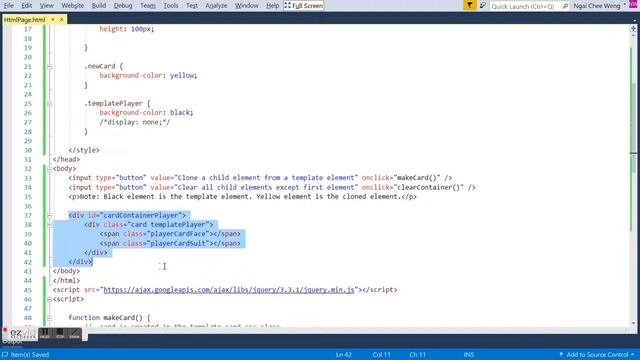Click the Ch 11 status entry

tap(417, 355)
